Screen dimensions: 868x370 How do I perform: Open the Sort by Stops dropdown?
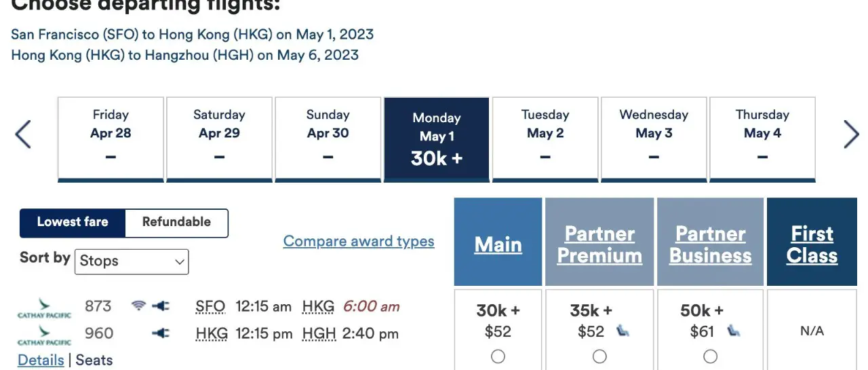tap(132, 261)
